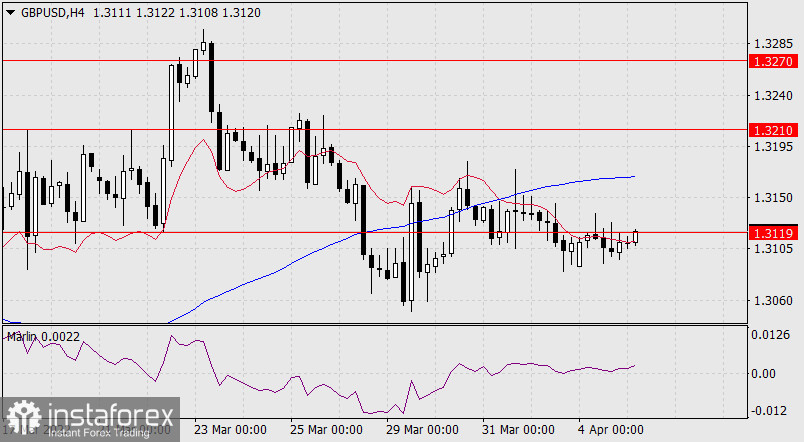The width and height of the screenshot is (804, 442).
Task: Click the 1.3285 price axis value
Action: pos(773,43)
